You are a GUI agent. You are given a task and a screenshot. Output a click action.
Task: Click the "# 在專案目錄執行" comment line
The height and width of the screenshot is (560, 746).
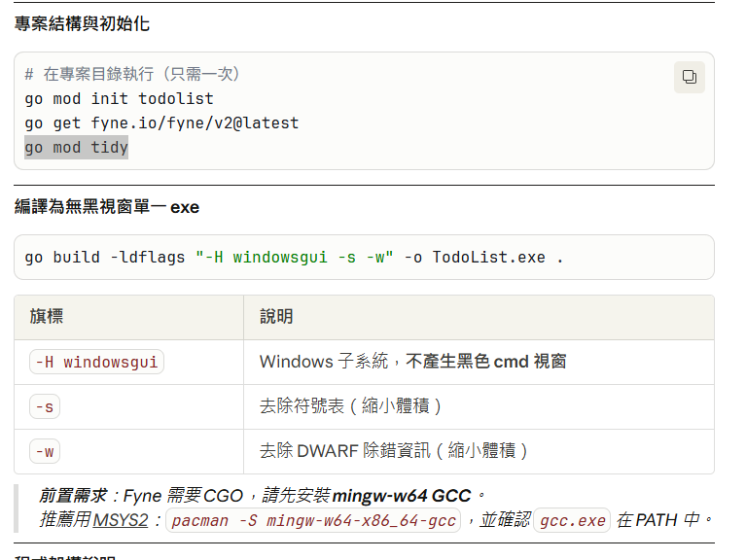click(x=132, y=75)
